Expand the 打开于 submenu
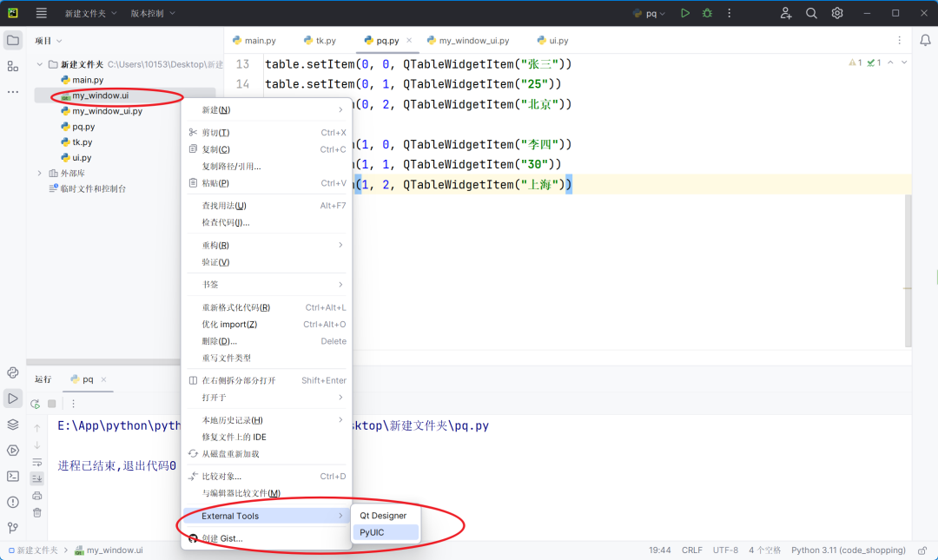Screen dimensions: 938x560 pos(267,398)
